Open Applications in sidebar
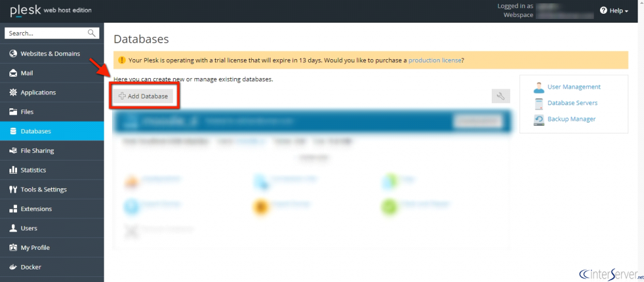 pos(52,93)
